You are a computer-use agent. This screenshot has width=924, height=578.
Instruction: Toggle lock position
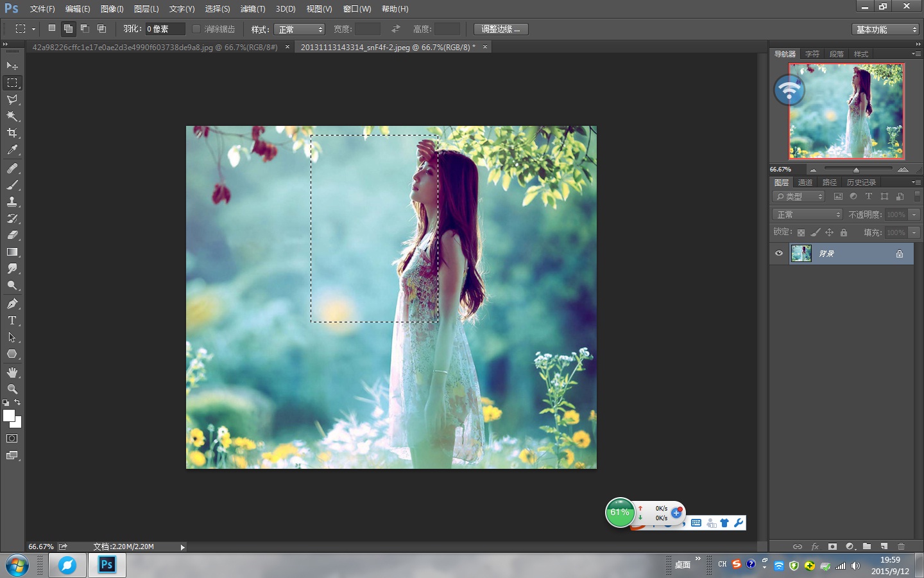tap(829, 232)
